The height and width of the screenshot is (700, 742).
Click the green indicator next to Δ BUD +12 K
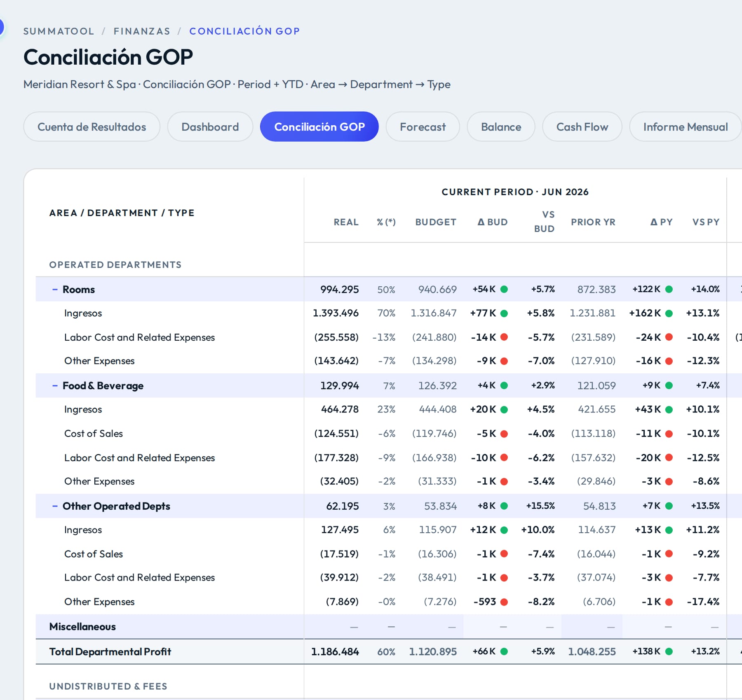pos(504,530)
